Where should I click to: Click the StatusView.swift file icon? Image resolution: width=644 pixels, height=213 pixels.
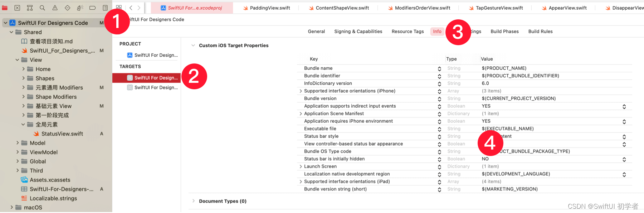click(36, 134)
